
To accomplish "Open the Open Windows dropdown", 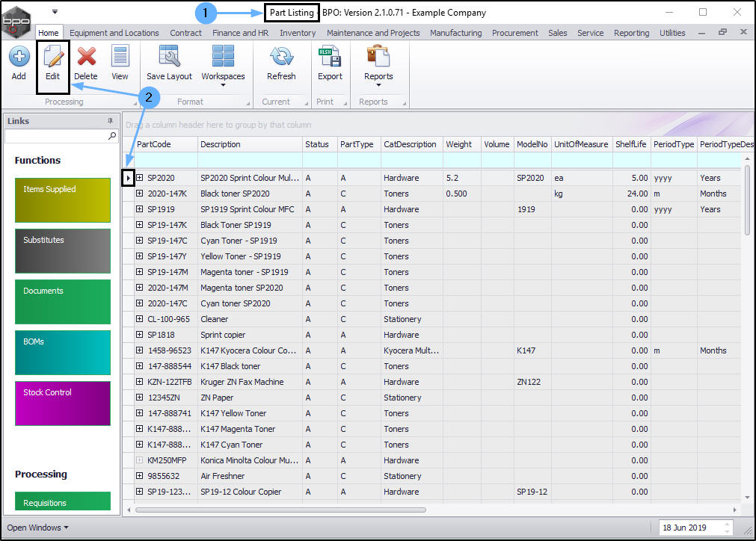I will tap(37, 528).
